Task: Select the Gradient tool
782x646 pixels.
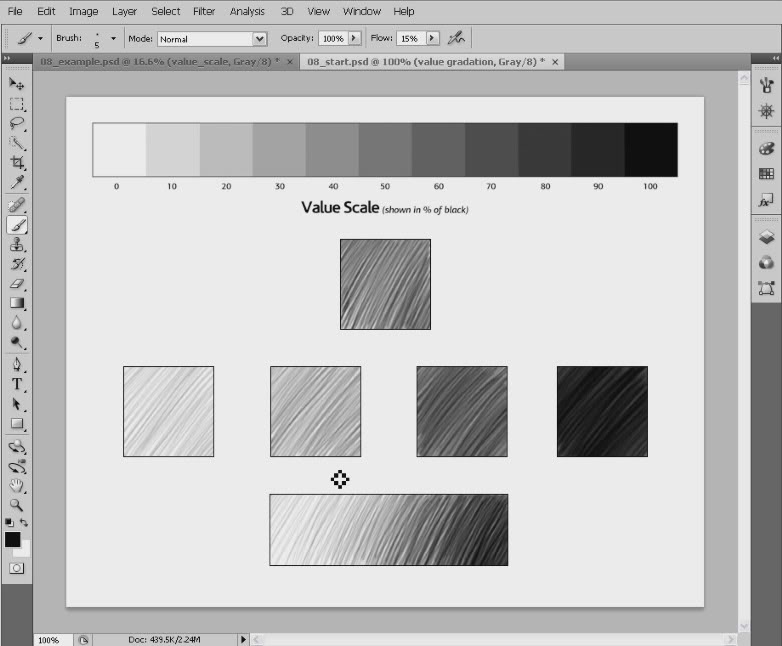Action: 16,303
